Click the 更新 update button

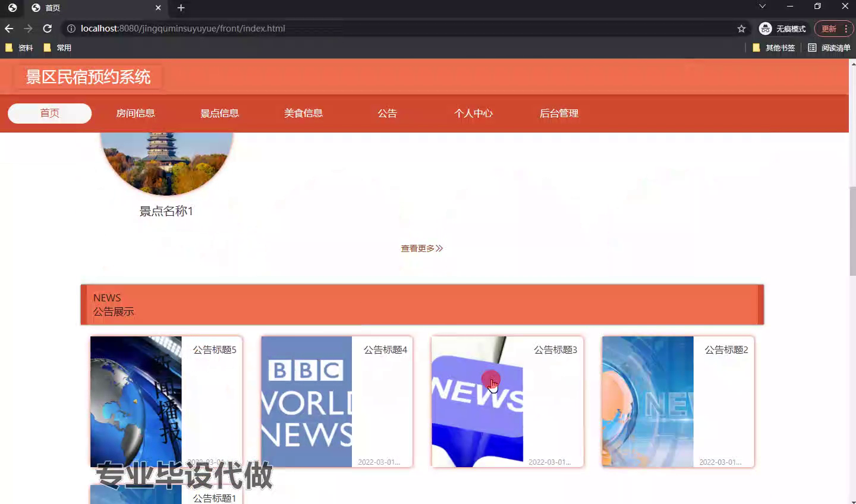click(834, 29)
